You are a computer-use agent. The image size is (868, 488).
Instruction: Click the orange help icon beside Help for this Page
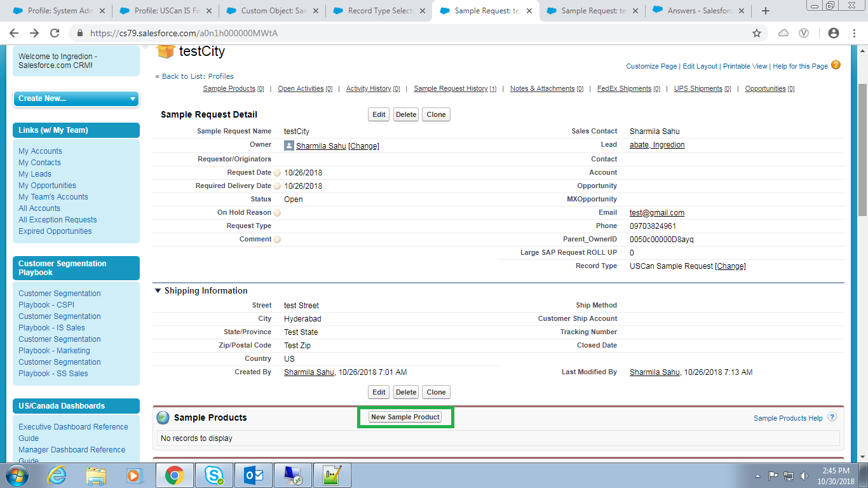pos(836,65)
